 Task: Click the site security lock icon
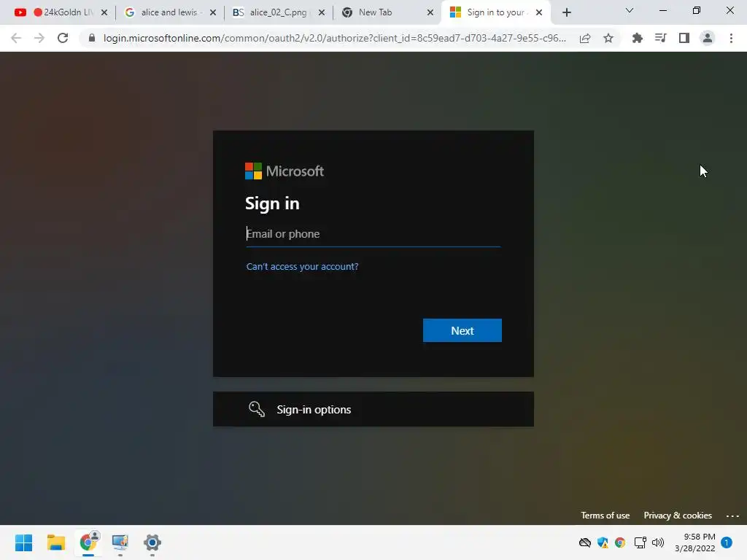tap(92, 38)
